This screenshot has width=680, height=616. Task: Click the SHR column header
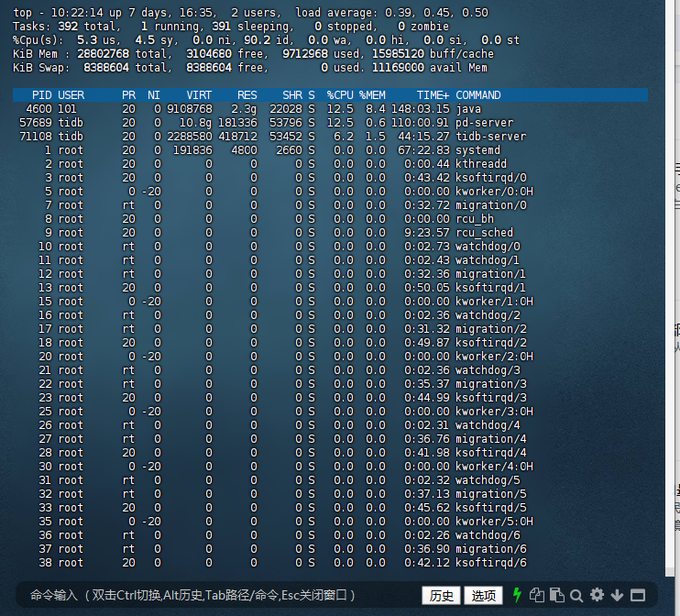point(292,95)
